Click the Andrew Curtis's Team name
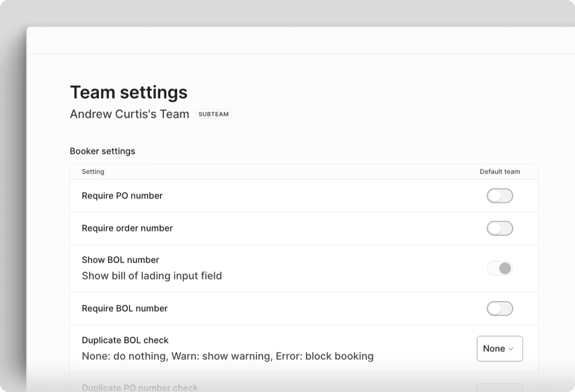The height and width of the screenshot is (392, 575). pyautogui.click(x=129, y=114)
